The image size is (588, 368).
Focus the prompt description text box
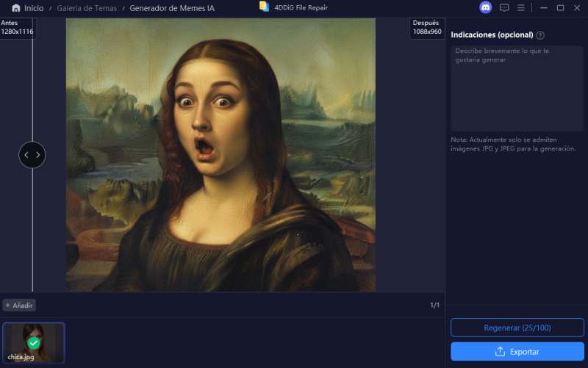click(x=517, y=88)
